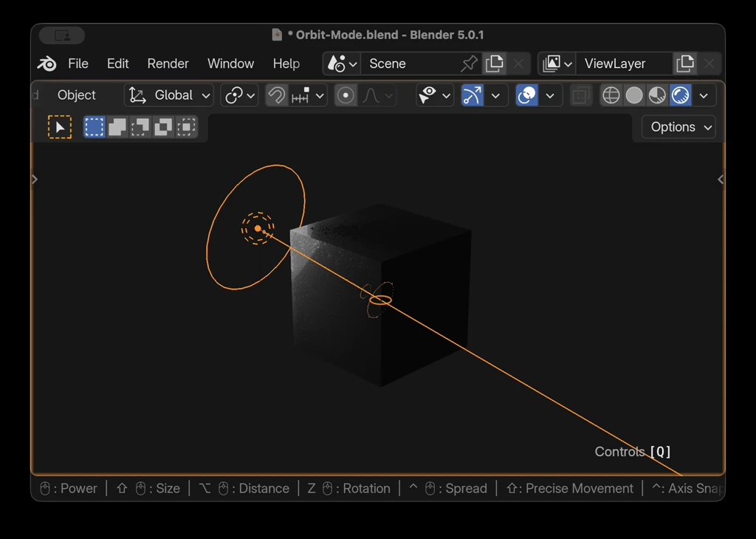
Task: Switch to Material Preview shading
Action: (x=656, y=95)
